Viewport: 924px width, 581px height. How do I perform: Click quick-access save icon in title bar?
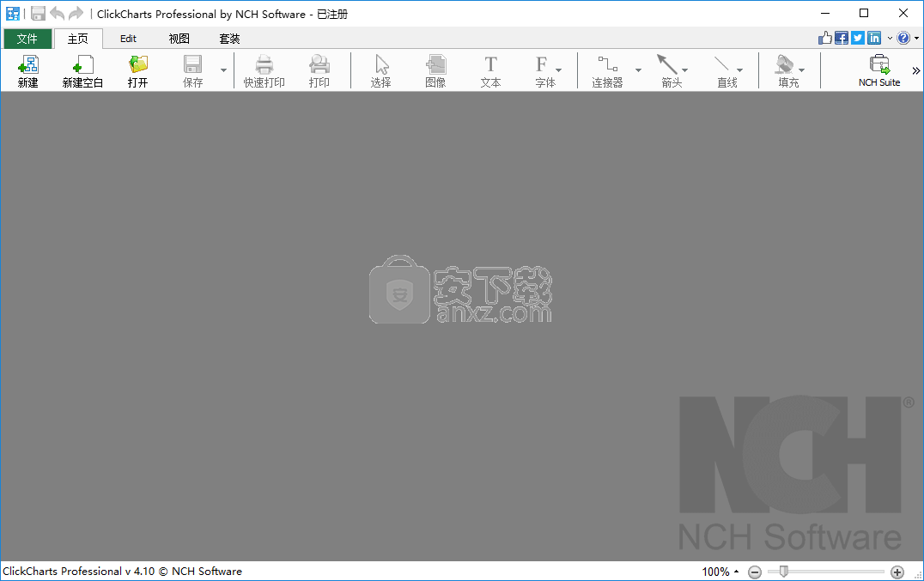pos(39,14)
